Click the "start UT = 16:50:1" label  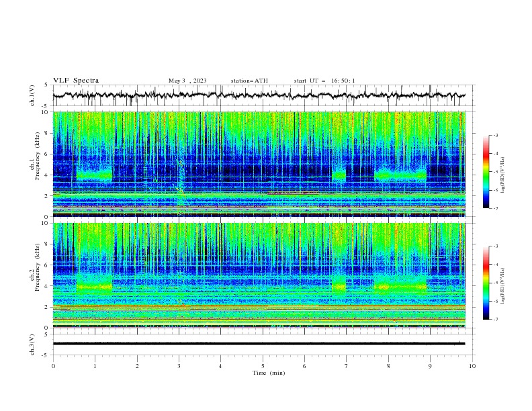pyautogui.click(x=324, y=81)
